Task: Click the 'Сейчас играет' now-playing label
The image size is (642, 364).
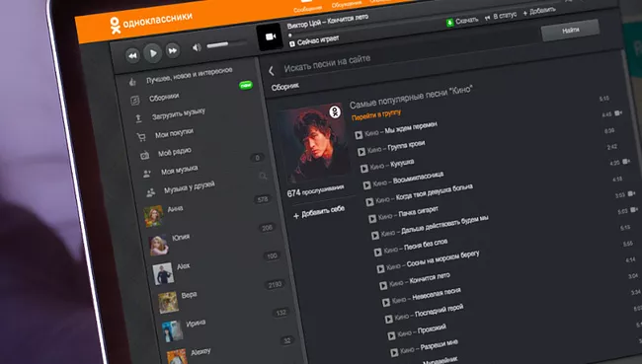Action: (x=314, y=40)
